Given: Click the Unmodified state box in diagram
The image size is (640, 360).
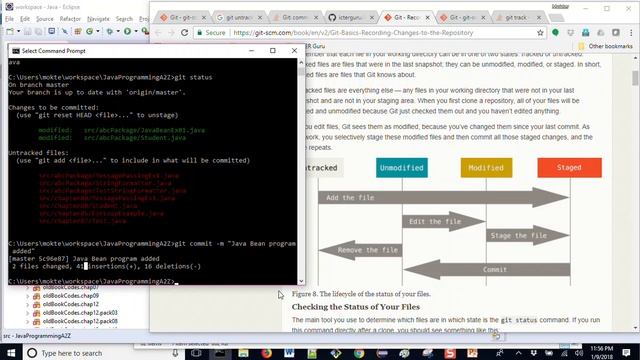Looking at the screenshot, I should tap(402, 168).
